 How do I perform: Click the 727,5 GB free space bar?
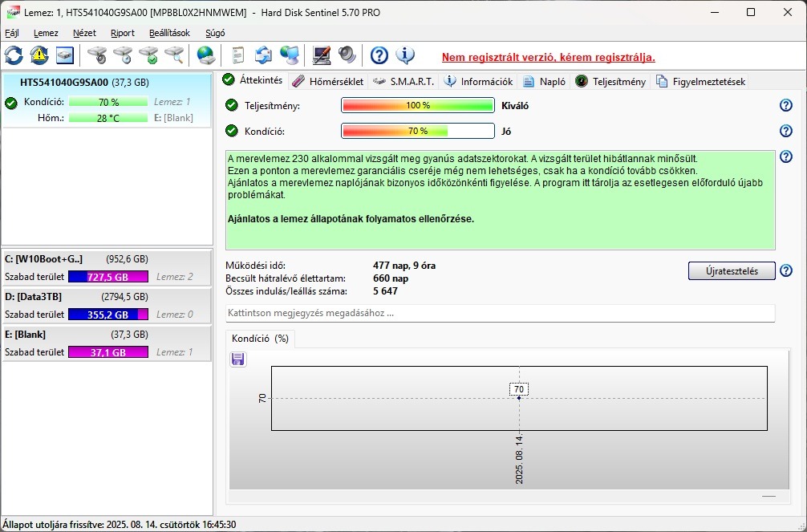[x=108, y=277]
